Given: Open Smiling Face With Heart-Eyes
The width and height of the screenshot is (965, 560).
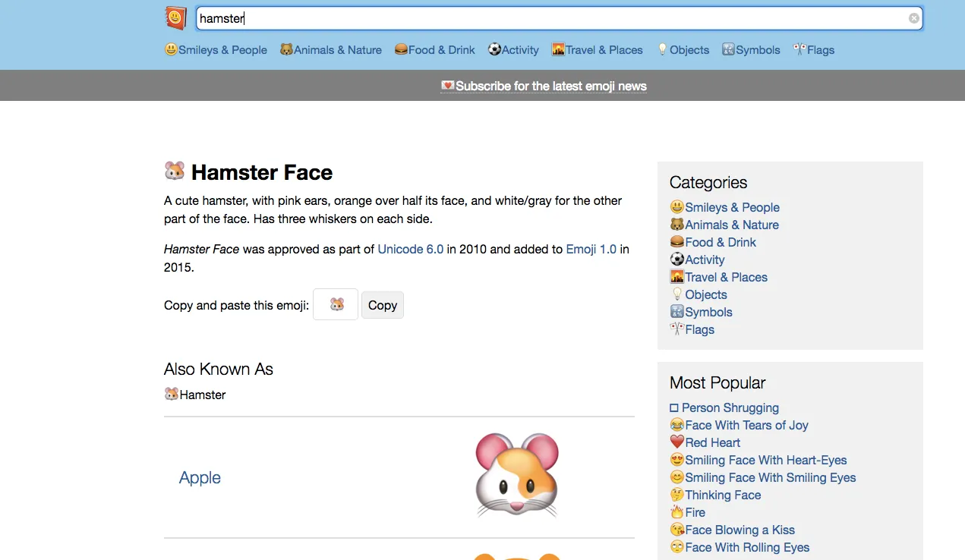Looking at the screenshot, I should [x=758, y=460].
